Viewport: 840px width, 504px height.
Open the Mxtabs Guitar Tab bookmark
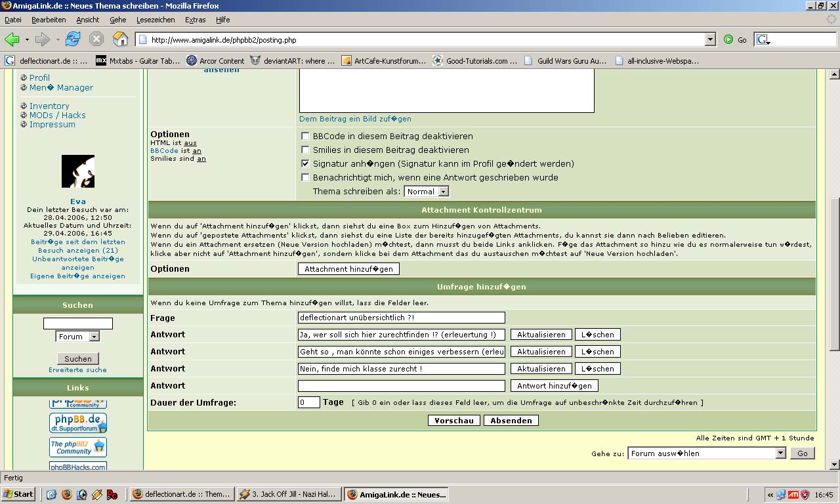click(x=138, y=61)
